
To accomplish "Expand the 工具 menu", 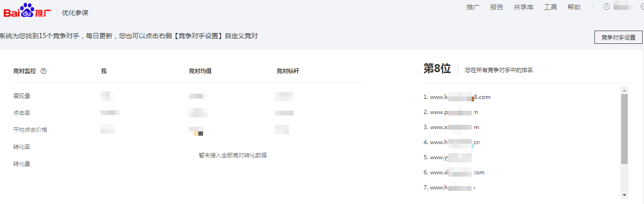I will (551, 7).
